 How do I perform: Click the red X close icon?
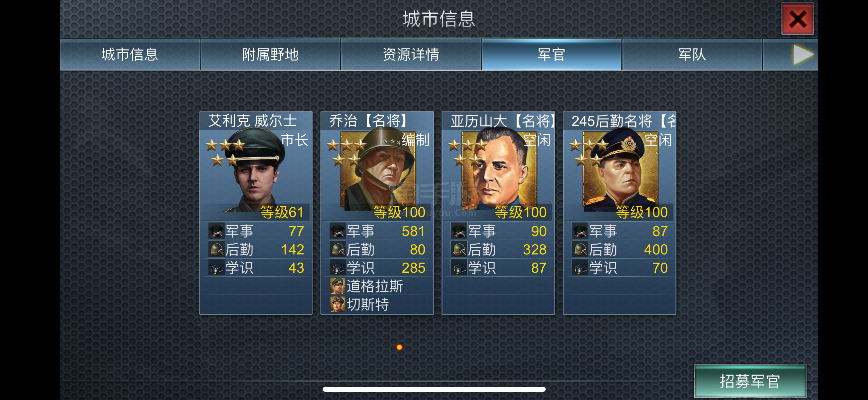coord(797,19)
